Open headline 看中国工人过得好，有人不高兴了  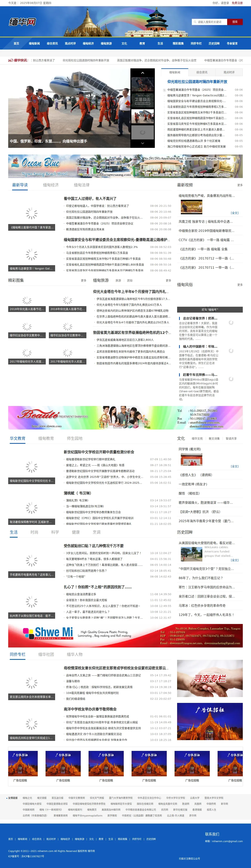(90, 199)
